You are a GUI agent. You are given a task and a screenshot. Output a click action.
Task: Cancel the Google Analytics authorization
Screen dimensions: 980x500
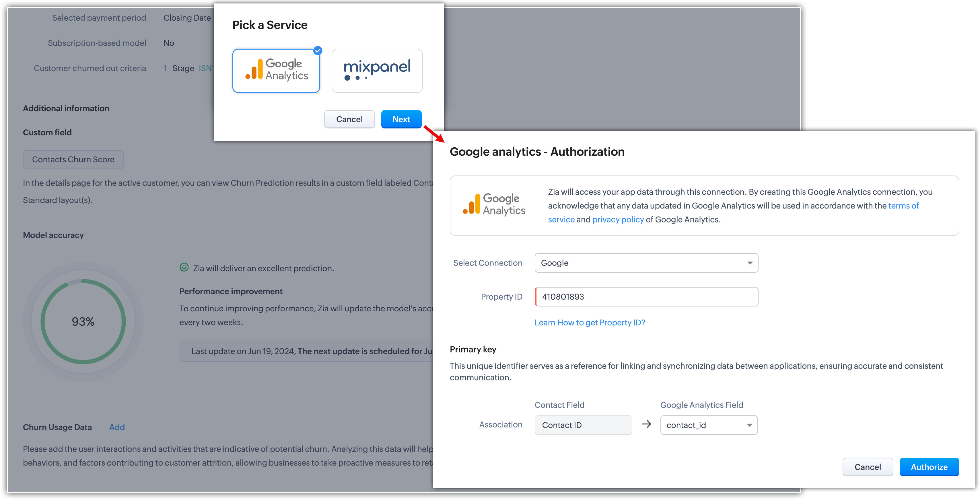[x=867, y=467]
